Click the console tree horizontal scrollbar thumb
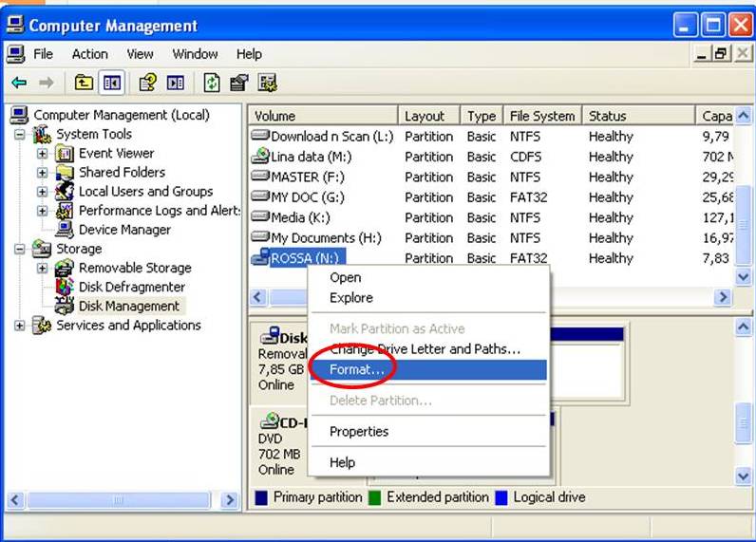The image size is (756, 542). click(119, 500)
